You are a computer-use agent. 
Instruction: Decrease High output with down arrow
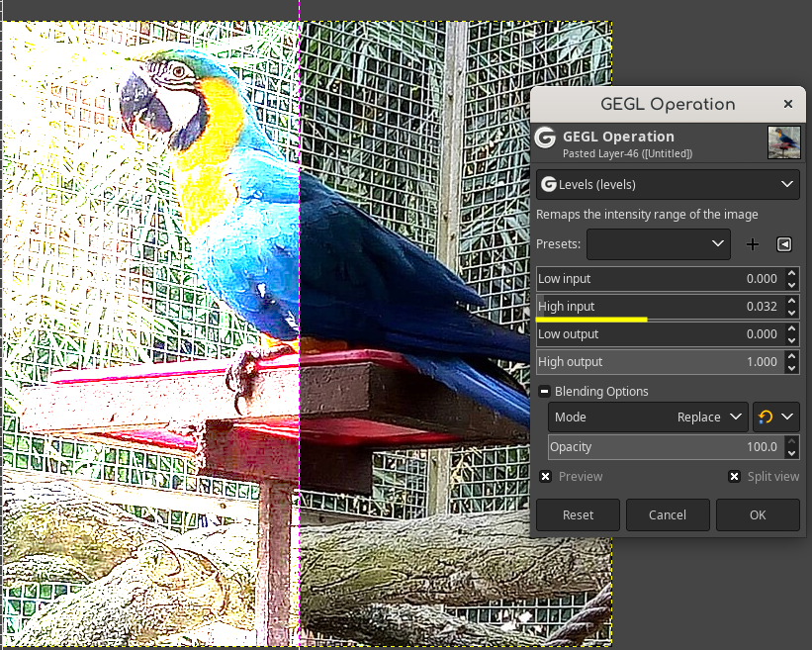click(x=792, y=368)
